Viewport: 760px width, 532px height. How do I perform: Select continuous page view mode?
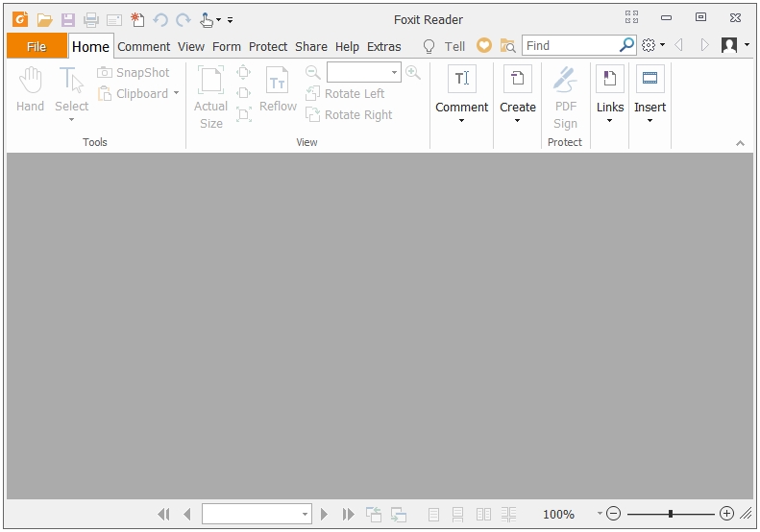(457, 514)
